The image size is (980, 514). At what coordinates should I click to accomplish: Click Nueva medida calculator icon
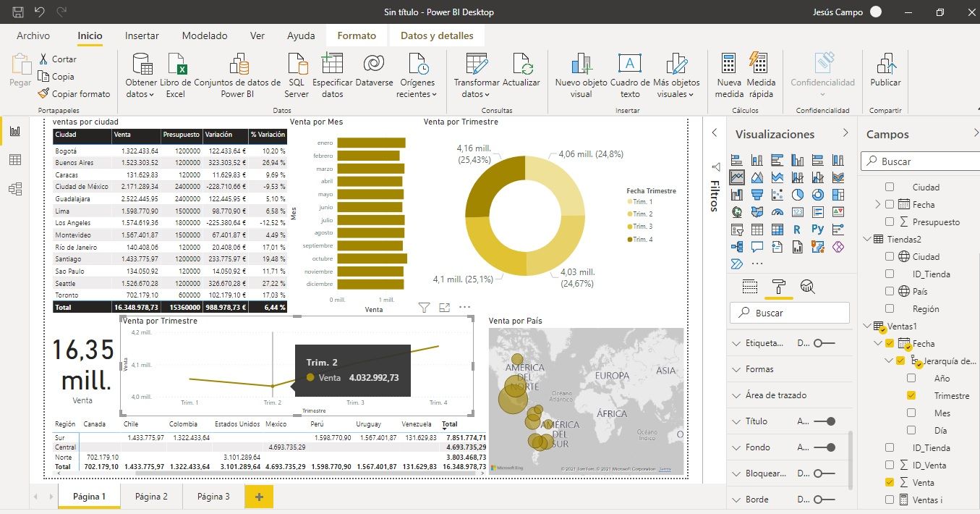[729, 65]
